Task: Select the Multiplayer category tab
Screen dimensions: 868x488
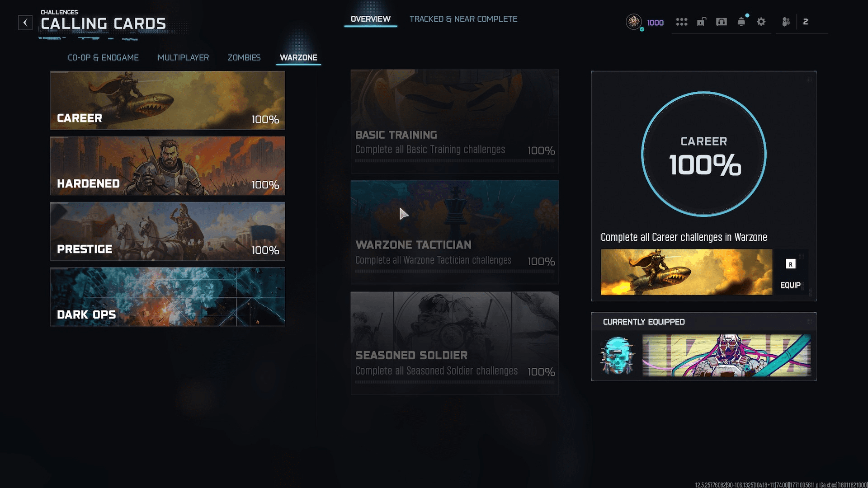Action: [183, 57]
